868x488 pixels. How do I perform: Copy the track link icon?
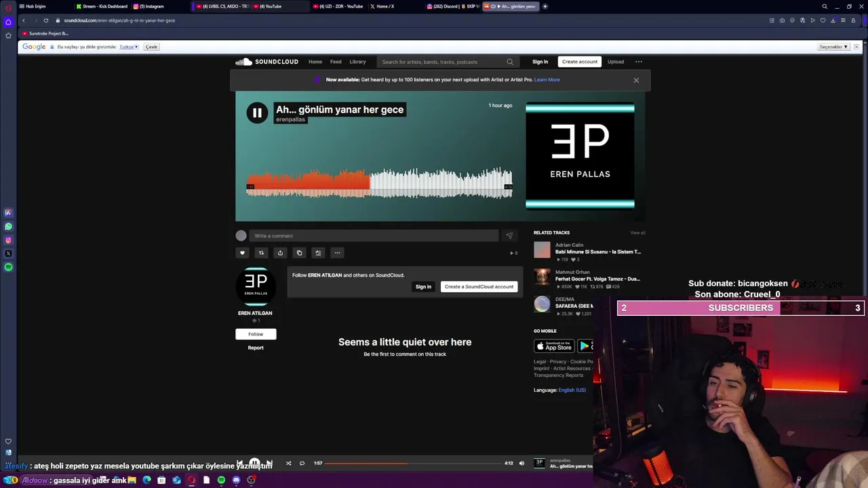pyautogui.click(x=299, y=253)
